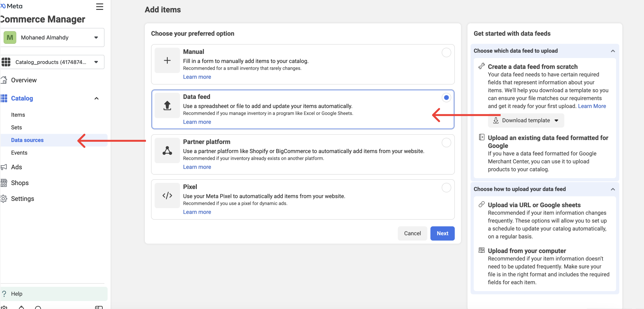Screen dimensions: 644x309
Task: Click the plus icon for the Manual option
Action: pos(167,60)
